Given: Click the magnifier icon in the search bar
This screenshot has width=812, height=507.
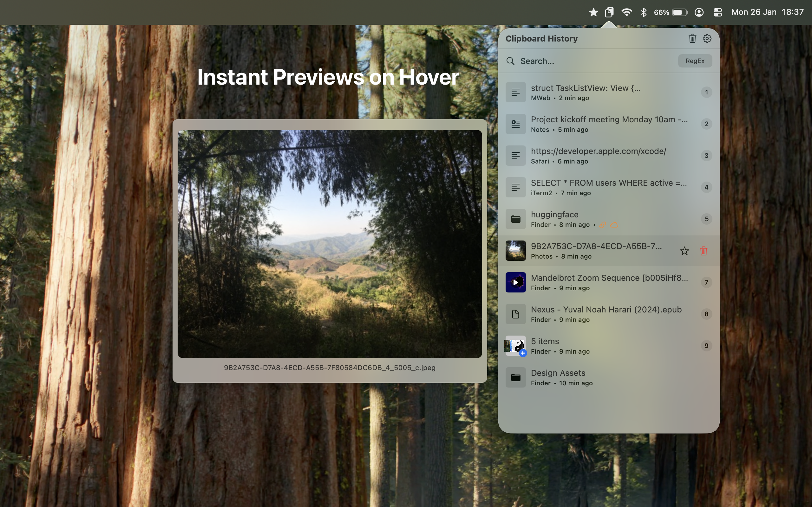Looking at the screenshot, I should tap(510, 61).
